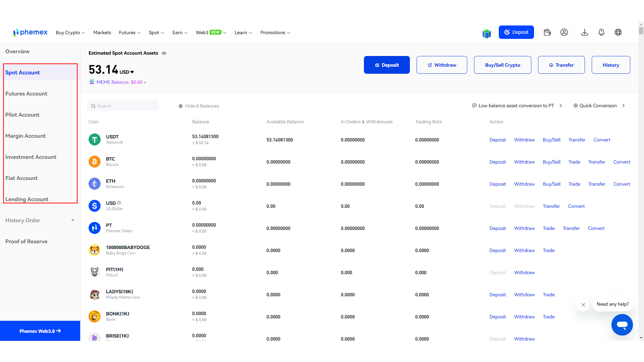This screenshot has height=362, width=644.
Task: Toggle asset visibility eye icon
Action: [x=164, y=53]
